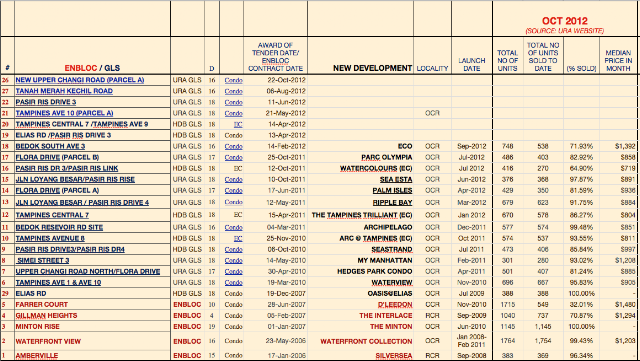640x361 pixels.
Task: Open the ARC @ TAMPINES (EC) link
Action: click(x=376, y=238)
